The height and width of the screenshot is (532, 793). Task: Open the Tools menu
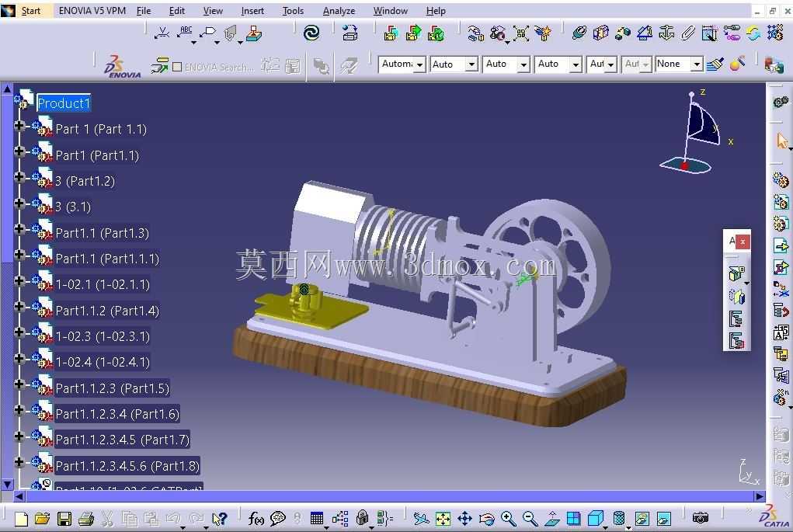tap(293, 11)
